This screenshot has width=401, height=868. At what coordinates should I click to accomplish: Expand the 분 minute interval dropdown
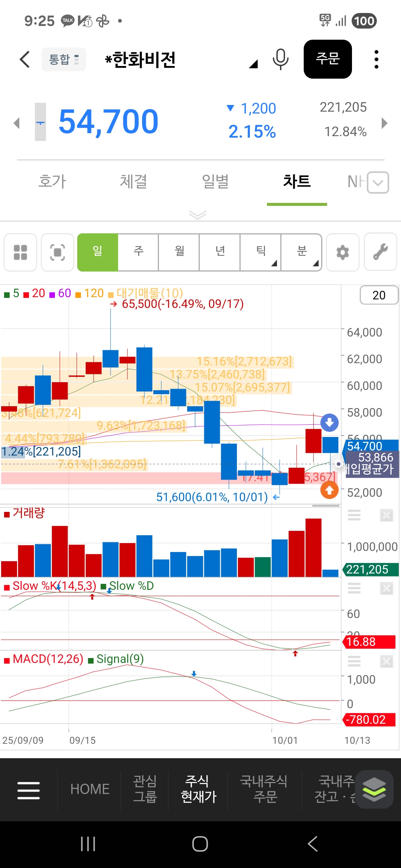(301, 252)
